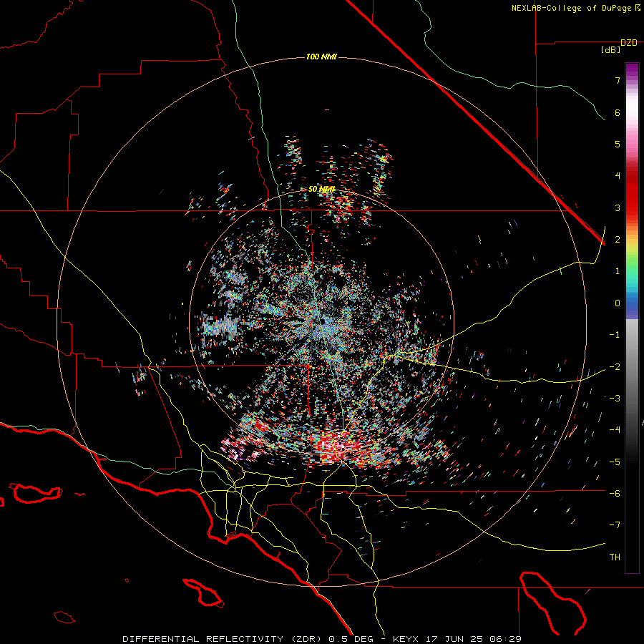
Task: Click the colorbar tick label -1
Action: click(615, 335)
